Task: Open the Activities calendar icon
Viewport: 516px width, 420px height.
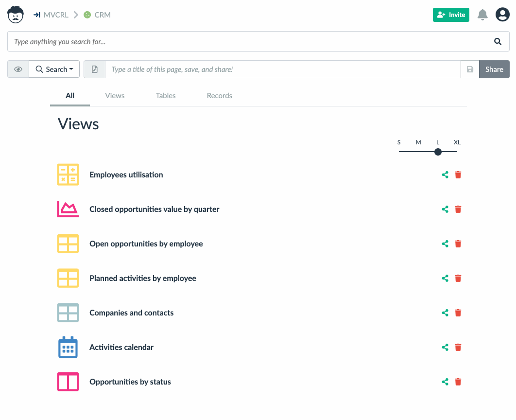Action: click(68, 347)
